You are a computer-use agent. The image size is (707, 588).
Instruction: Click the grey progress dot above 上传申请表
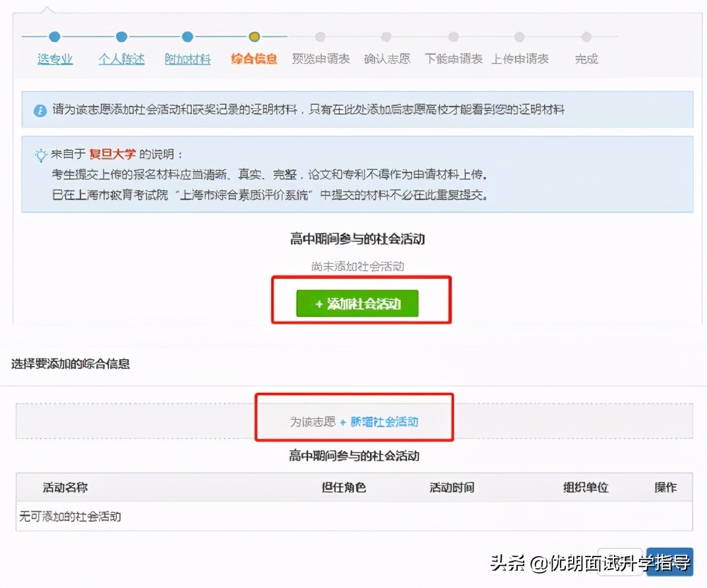pyautogui.click(x=520, y=36)
